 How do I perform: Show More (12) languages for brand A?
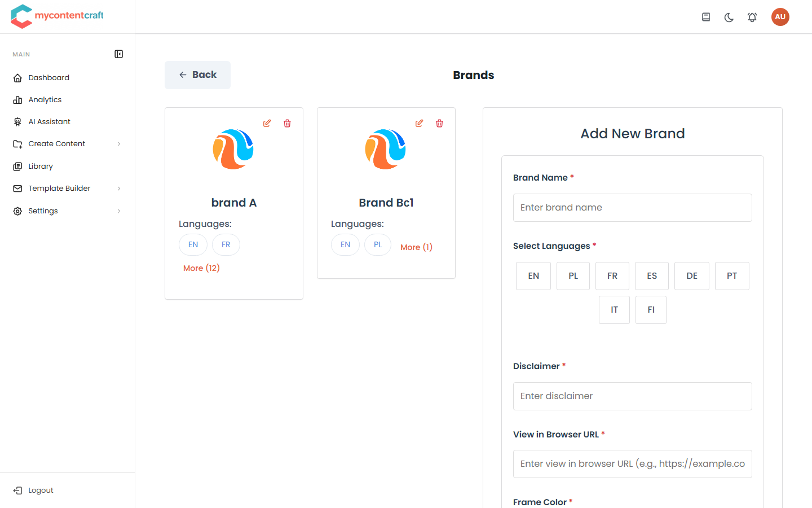201,268
